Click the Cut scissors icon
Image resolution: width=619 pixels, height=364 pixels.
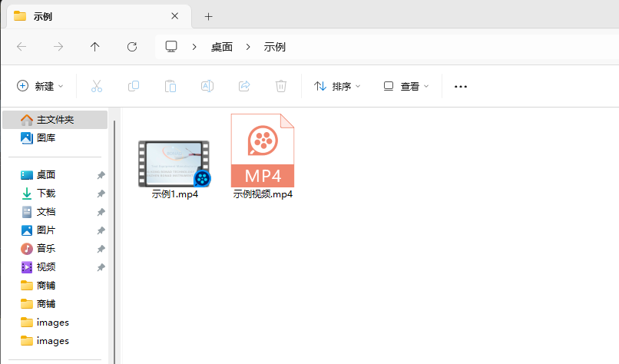click(97, 86)
